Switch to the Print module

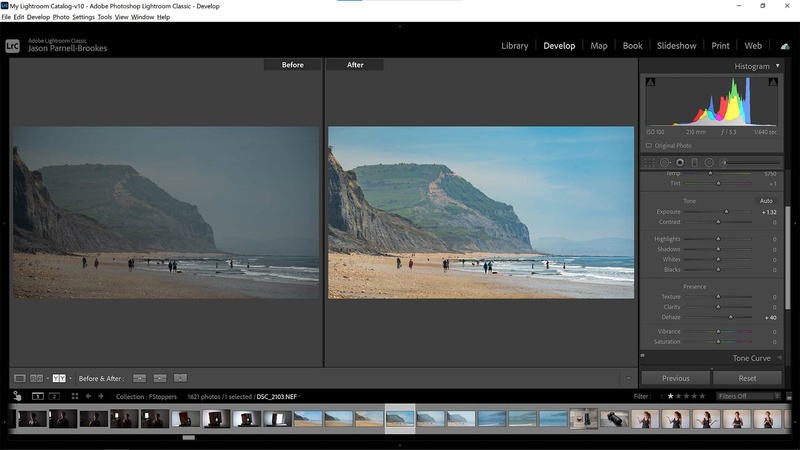point(720,46)
